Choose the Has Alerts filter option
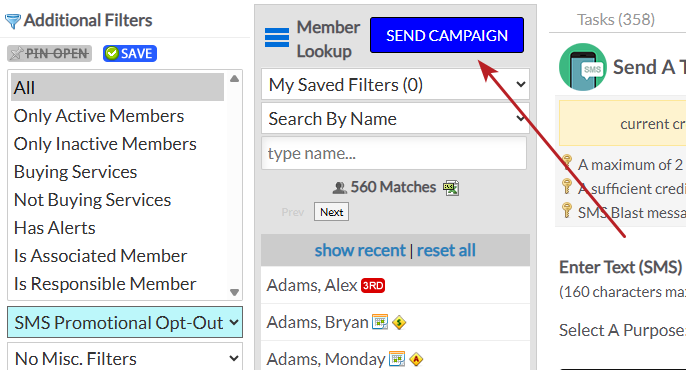Viewport: 686px width, 370px height. [55, 228]
